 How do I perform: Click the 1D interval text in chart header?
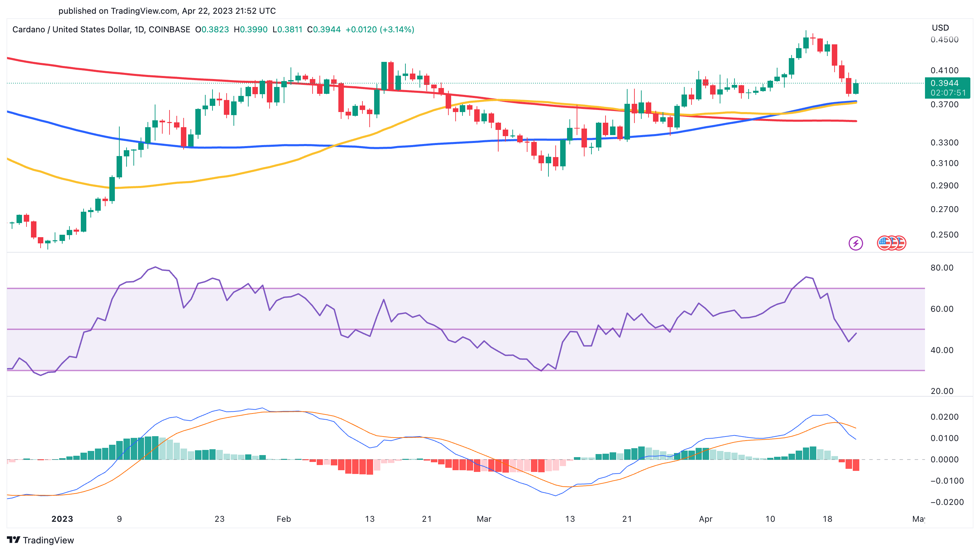[139, 30]
